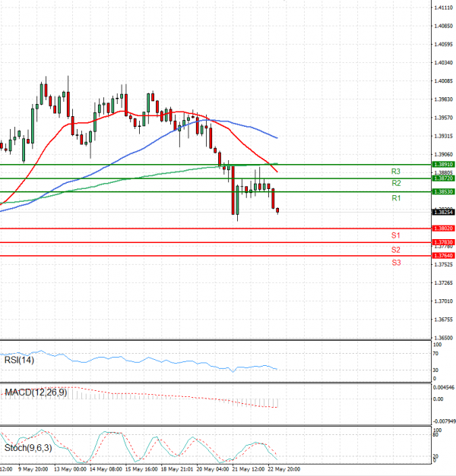The height and width of the screenshot is (476, 456).
Task: Click the 21 May 12:00 time label
Action: click(x=248, y=469)
